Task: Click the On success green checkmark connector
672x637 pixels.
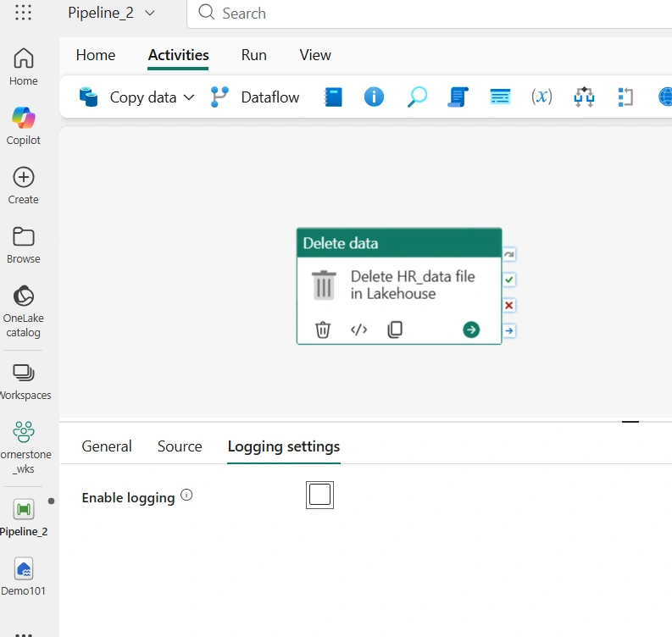Action: [x=508, y=280]
